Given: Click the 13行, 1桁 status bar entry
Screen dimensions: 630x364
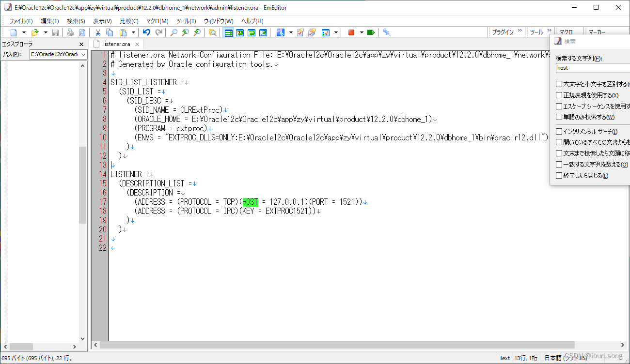Looking at the screenshot, I should (526, 358).
